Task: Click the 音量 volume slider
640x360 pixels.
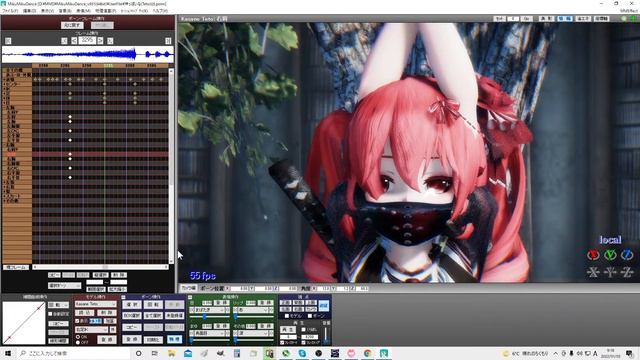Action: point(326,335)
